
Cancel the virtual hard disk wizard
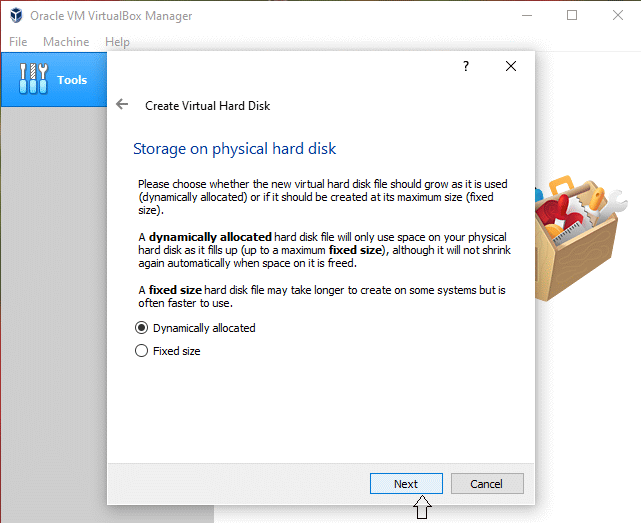[x=485, y=483]
